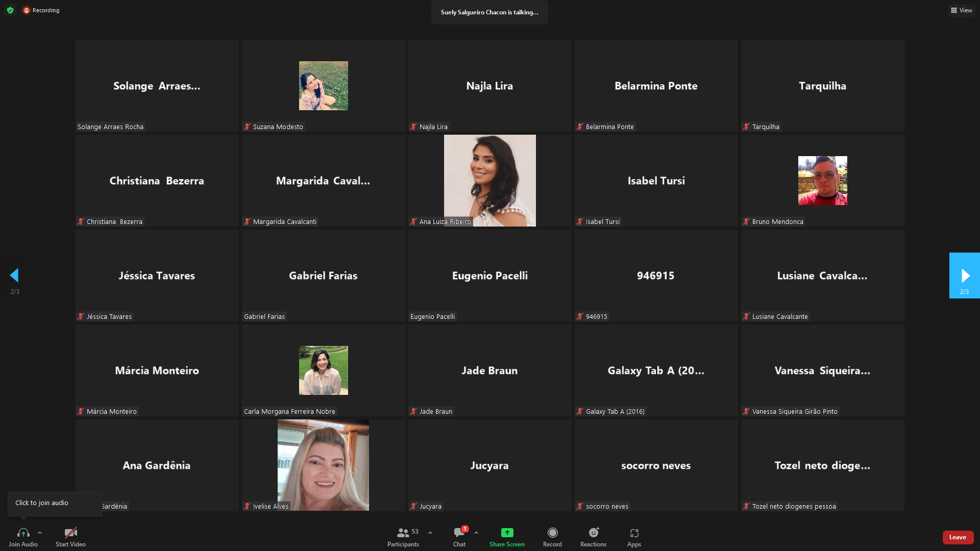
Task: Click the red Leave button
Action: [958, 537]
